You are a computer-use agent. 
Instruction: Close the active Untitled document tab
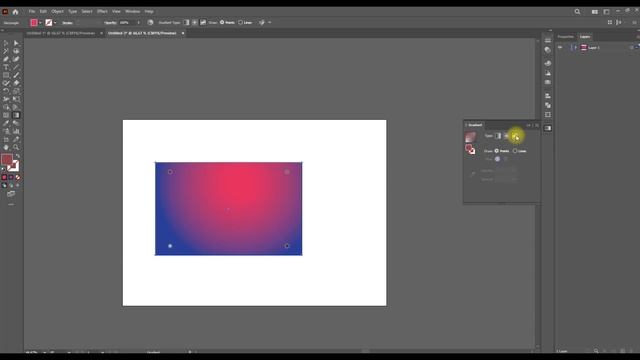click(183, 33)
